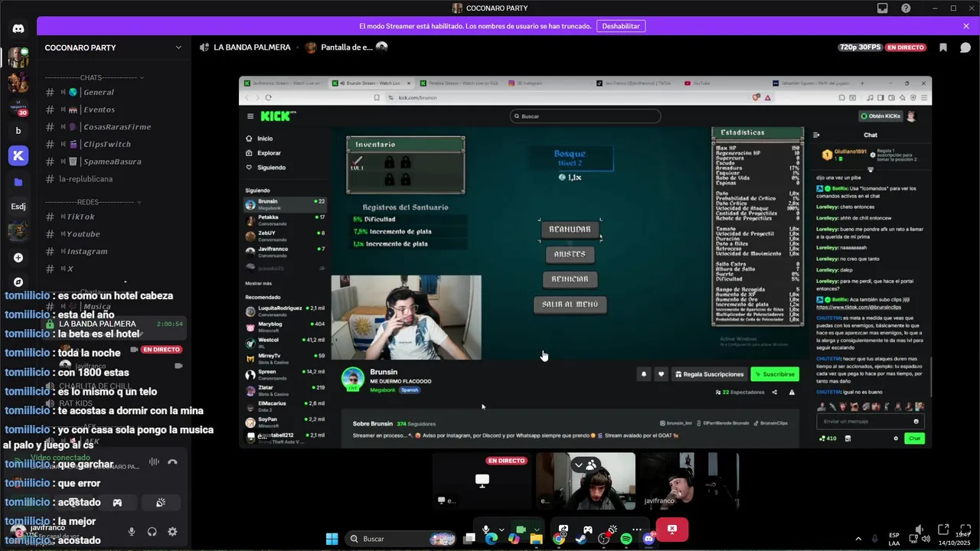Viewport: 980px width, 551px height.
Task: Open the server folder icon in sidebar
Action: pyautogui.click(x=18, y=182)
